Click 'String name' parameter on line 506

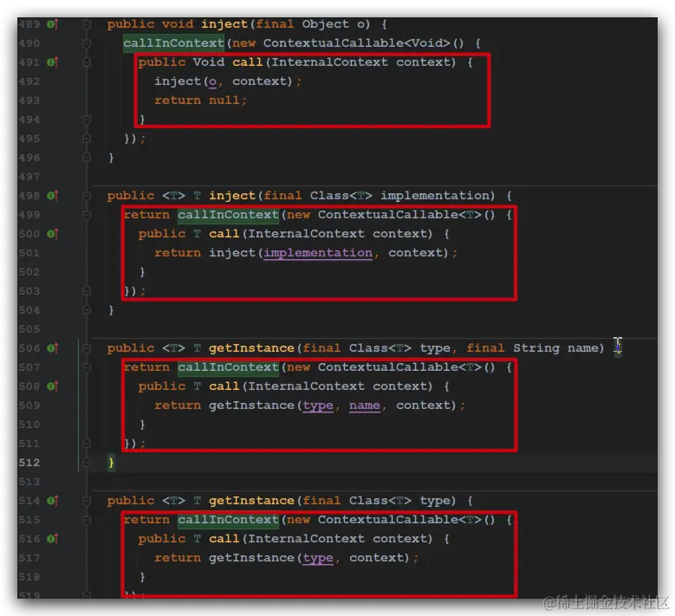point(555,348)
